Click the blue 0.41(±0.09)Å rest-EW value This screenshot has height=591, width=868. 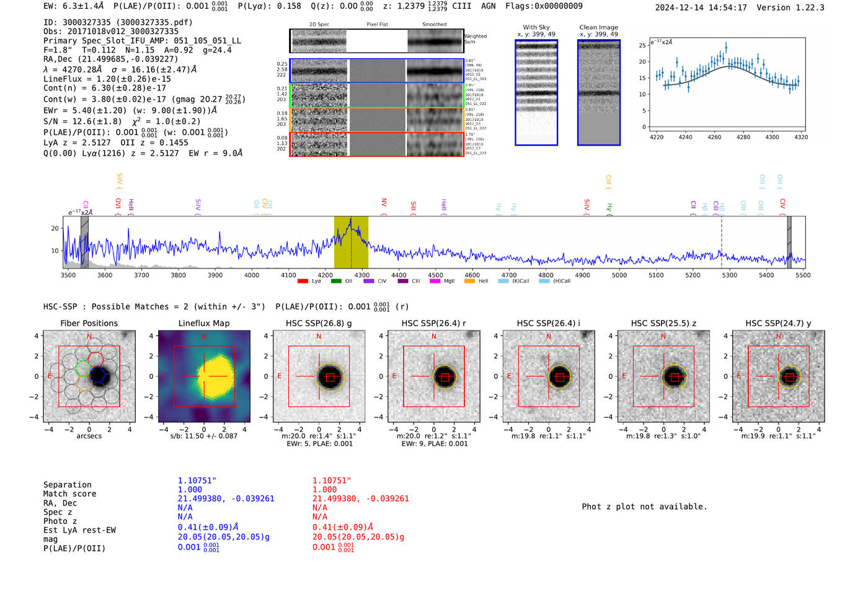click(x=208, y=527)
